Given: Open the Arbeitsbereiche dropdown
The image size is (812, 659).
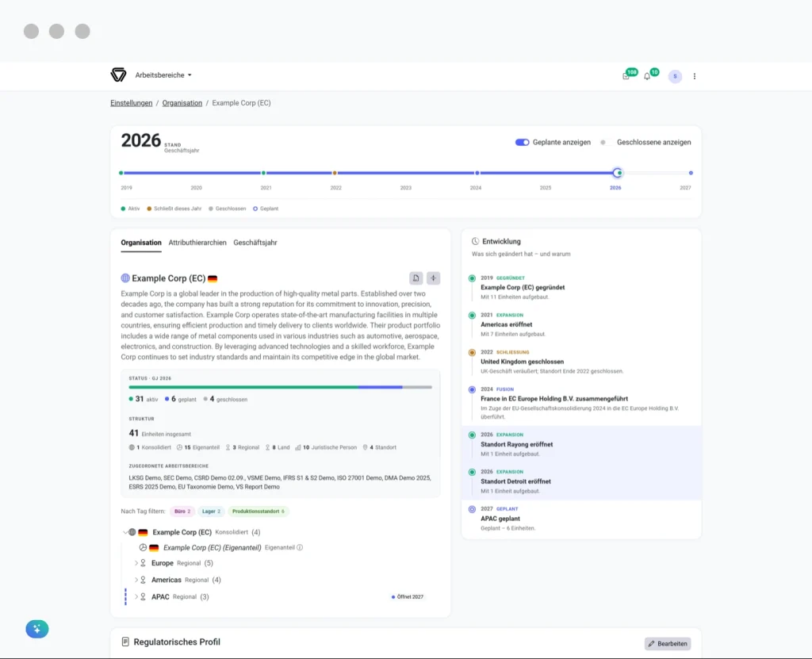Looking at the screenshot, I should pos(163,75).
